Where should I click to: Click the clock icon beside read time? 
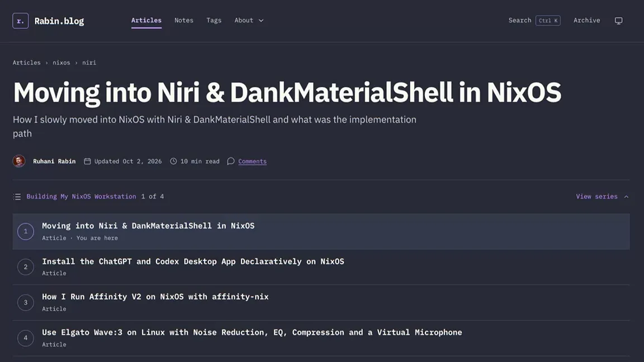[173, 161]
